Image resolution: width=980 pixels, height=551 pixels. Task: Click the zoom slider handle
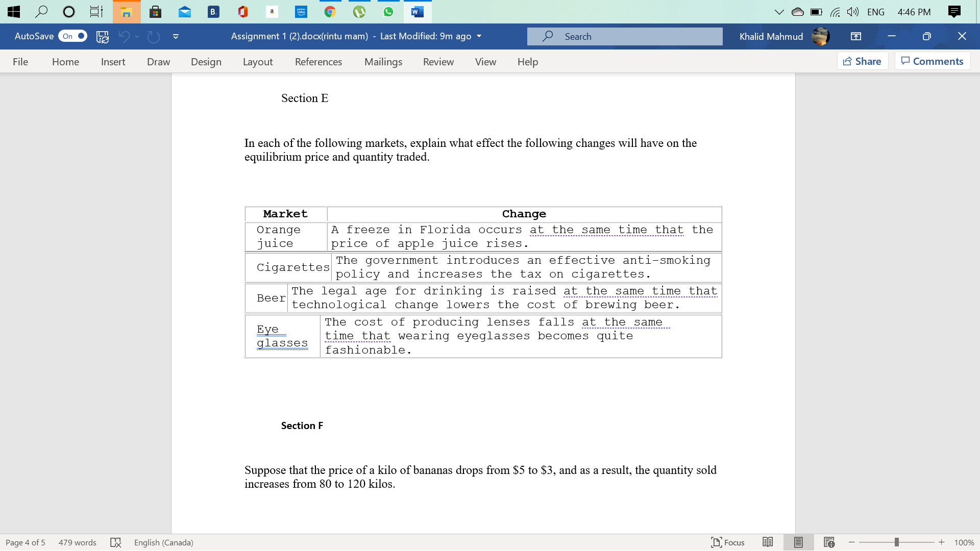tap(896, 542)
